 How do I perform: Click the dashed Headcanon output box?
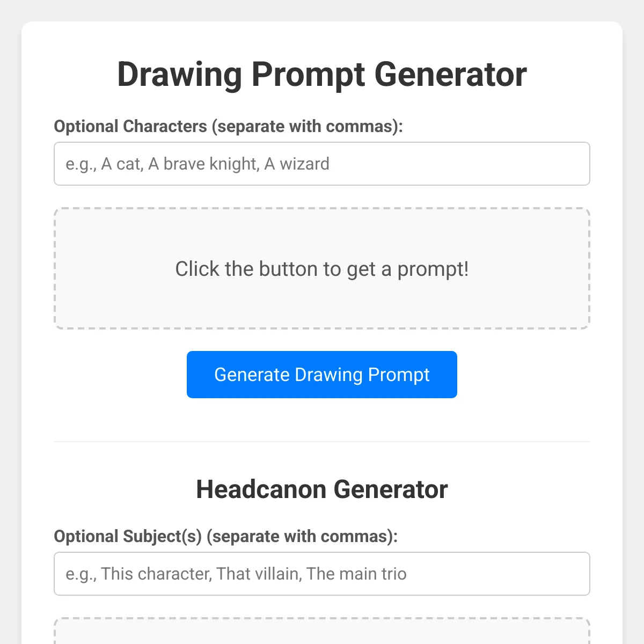click(x=322, y=632)
